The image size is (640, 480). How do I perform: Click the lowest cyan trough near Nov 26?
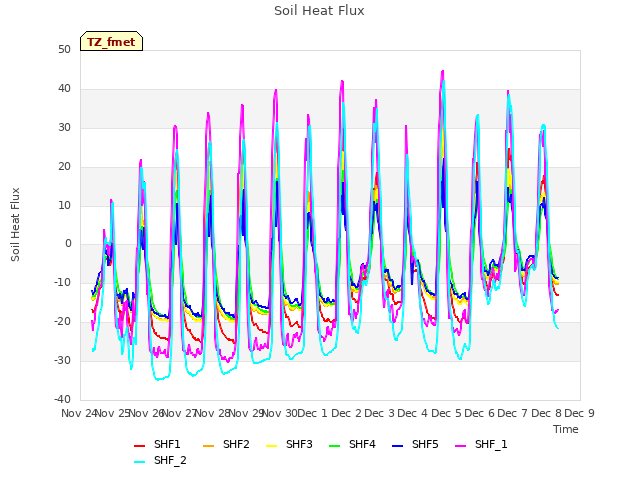pos(158,379)
